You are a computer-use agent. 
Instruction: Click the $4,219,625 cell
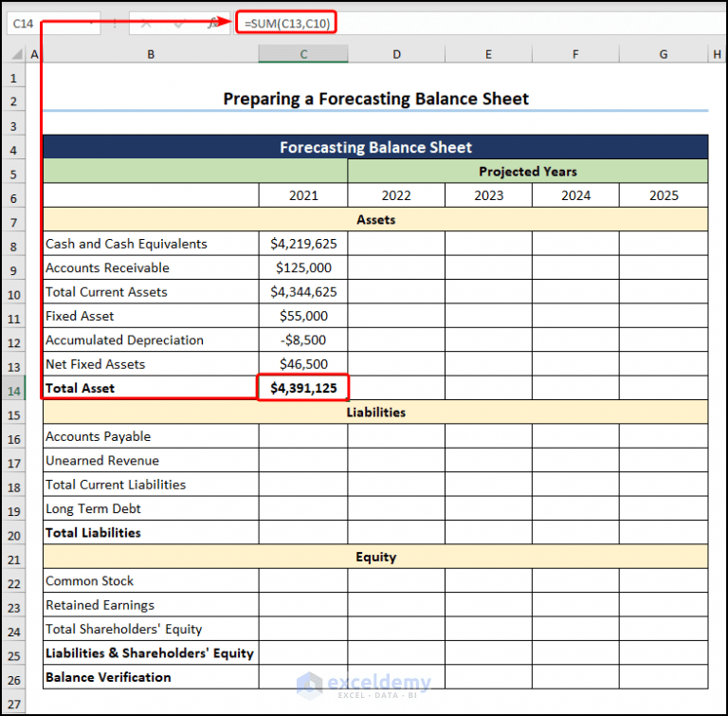coord(303,244)
